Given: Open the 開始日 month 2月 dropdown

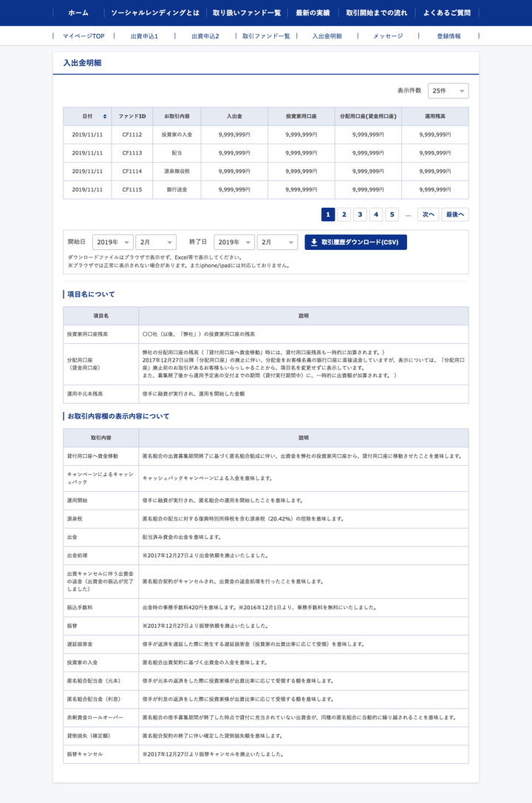Looking at the screenshot, I should 156,243.
